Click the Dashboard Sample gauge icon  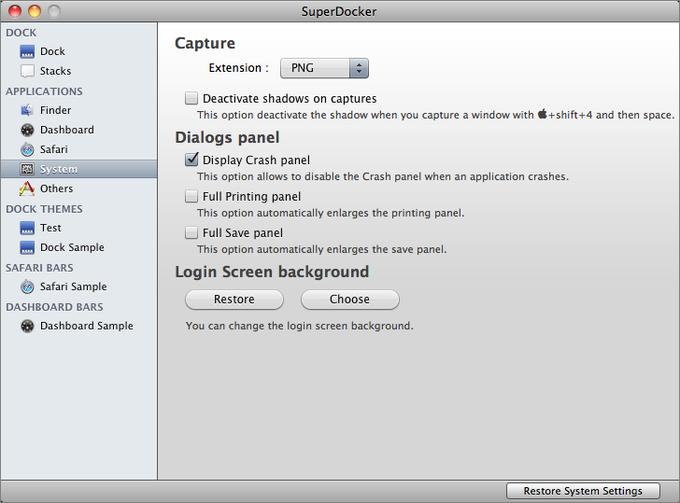[x=27, y=326]
